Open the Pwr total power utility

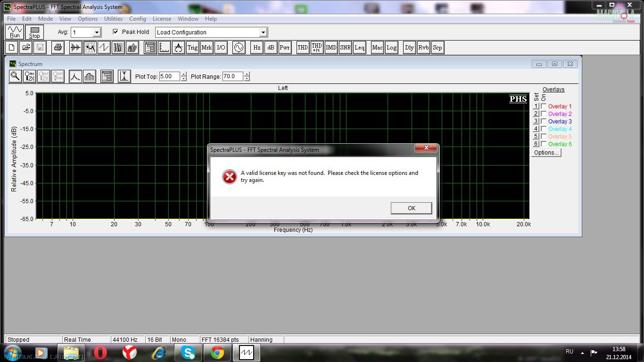pyautogui.click(x=285, y=48)
